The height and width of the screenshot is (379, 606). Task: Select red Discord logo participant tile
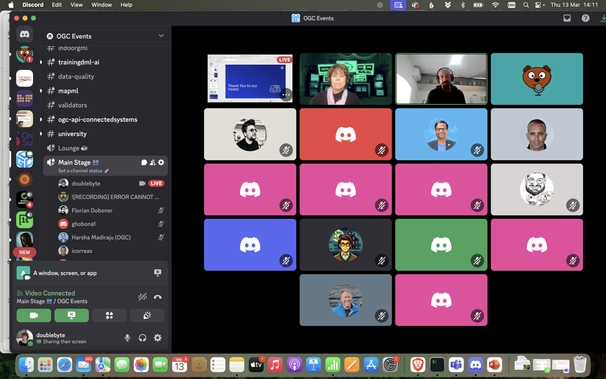pyautogui.click(x=346, y=134)
